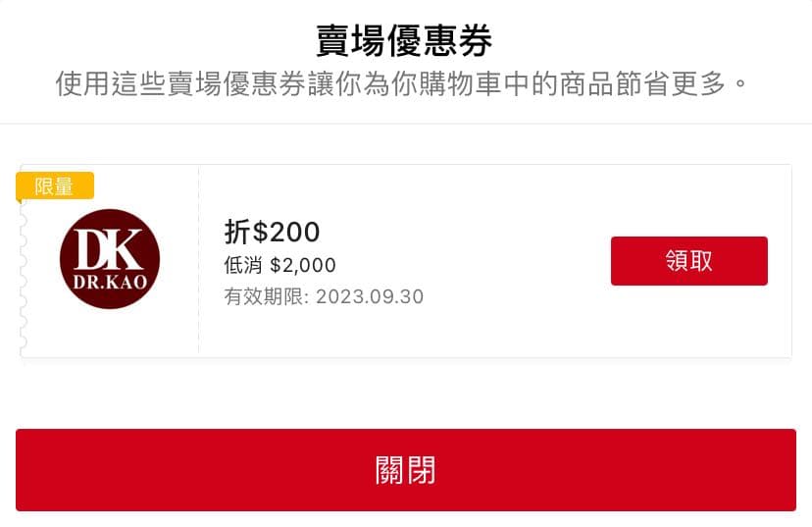Click the DR.KAO store logo
812x527 pixels.
point(109,259)
